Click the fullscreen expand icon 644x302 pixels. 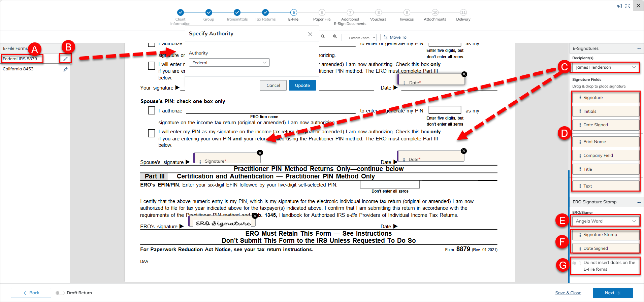[627, 6]
